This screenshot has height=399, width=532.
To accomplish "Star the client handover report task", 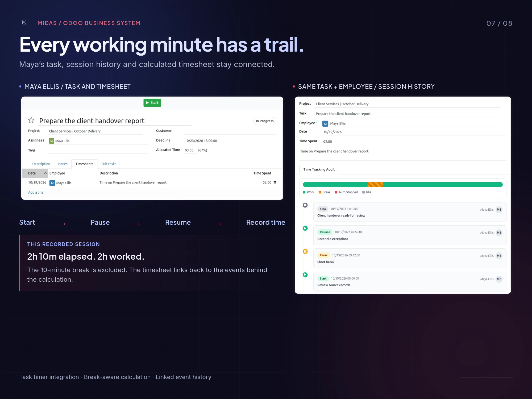I will (31, 120).
